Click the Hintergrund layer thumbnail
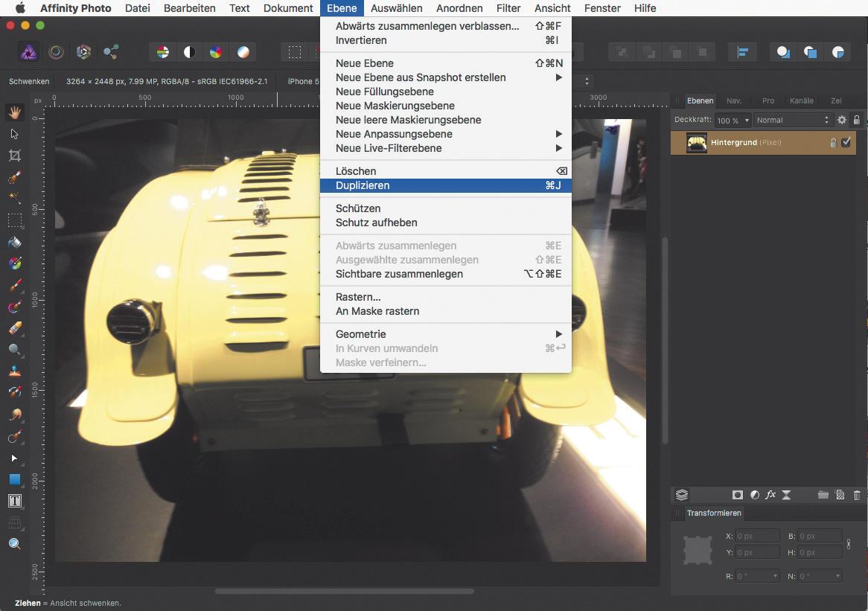This screenshot has height=611, width=868. point(697,142)
